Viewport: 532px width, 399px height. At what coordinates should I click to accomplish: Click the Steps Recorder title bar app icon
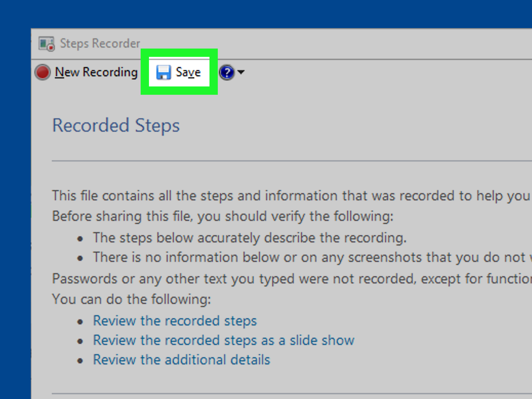(x=47, y=44)
